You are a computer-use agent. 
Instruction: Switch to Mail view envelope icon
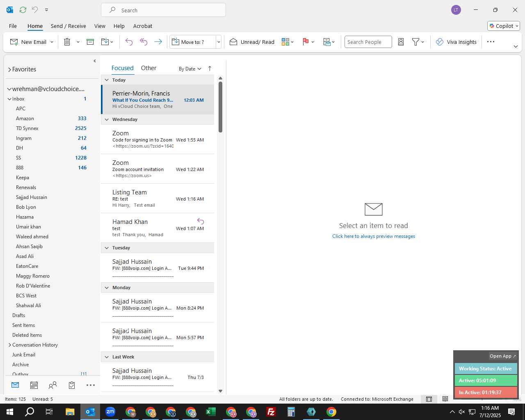tap(15, 385)
